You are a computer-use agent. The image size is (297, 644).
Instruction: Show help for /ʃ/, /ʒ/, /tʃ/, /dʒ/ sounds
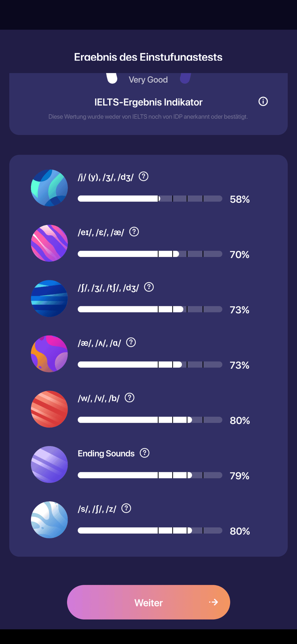[x=149, y=287]
